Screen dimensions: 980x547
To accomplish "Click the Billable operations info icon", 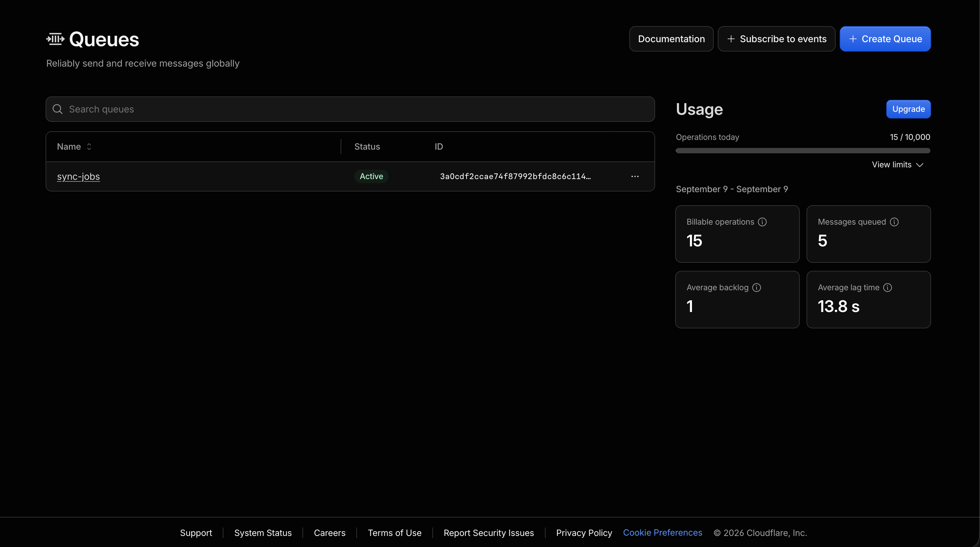I will pos(762,222).
